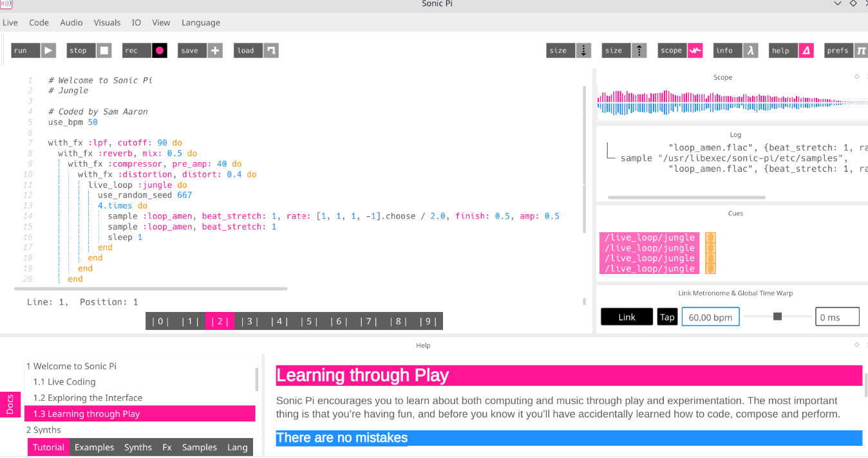Open the Live menu

[10, 23]
